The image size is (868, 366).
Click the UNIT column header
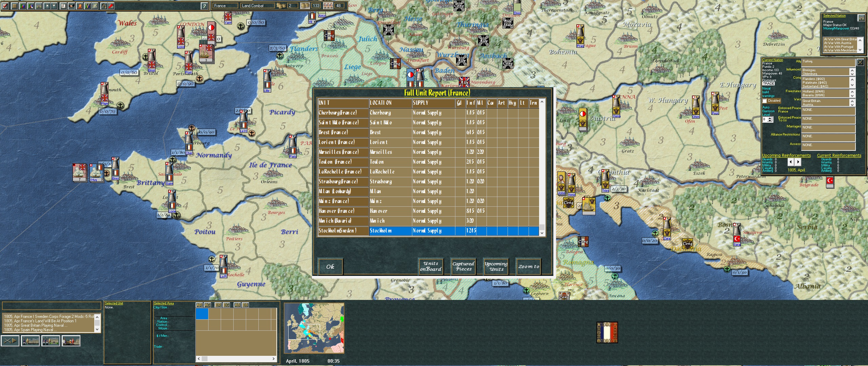pyautogui.click(x=343, y=103)
